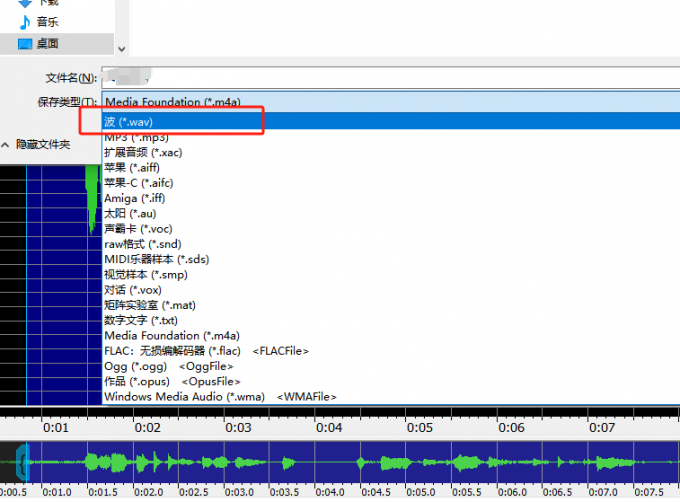Select 苹果 (*.aiff) format
Screen dimensions: 680x502
(x=391, y=168)
